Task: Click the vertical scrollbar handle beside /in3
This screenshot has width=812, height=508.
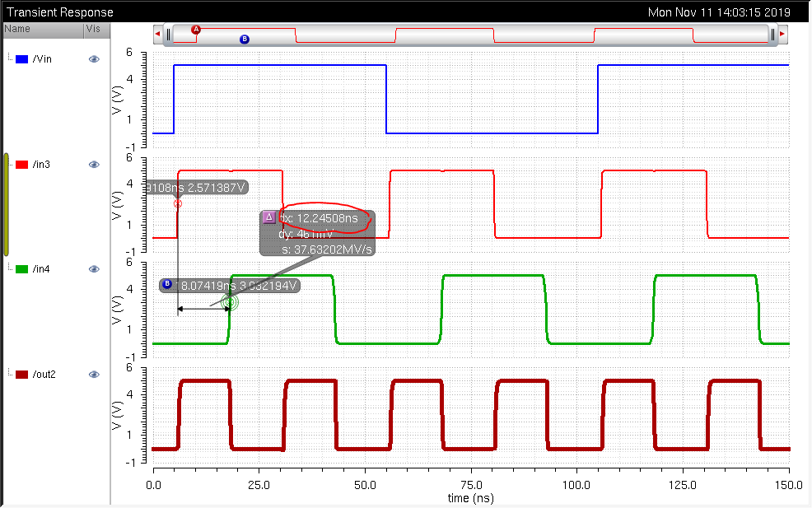Action: 7,204
